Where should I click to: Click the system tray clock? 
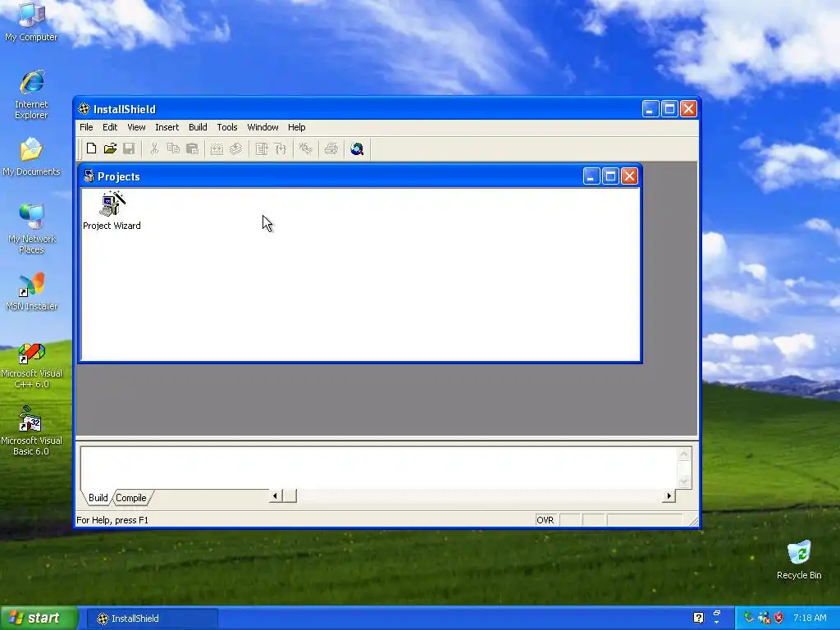[x=810, y=619]
